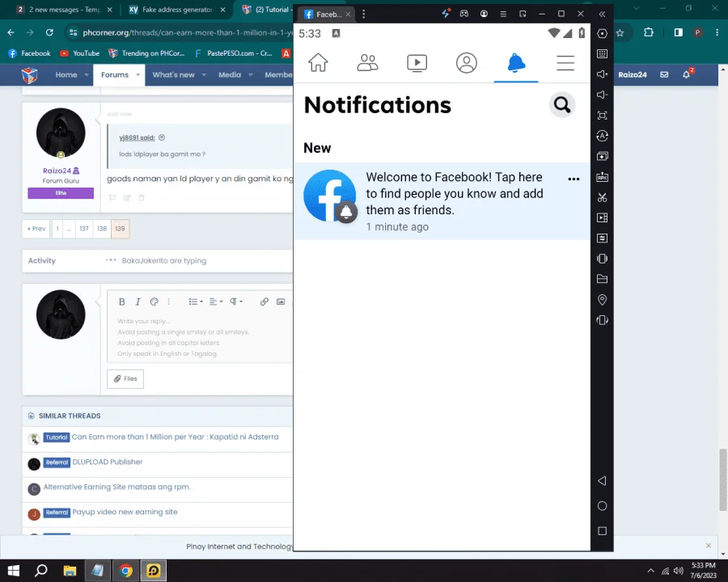Open Chrome extensions puzzle icon

[649, 32]
